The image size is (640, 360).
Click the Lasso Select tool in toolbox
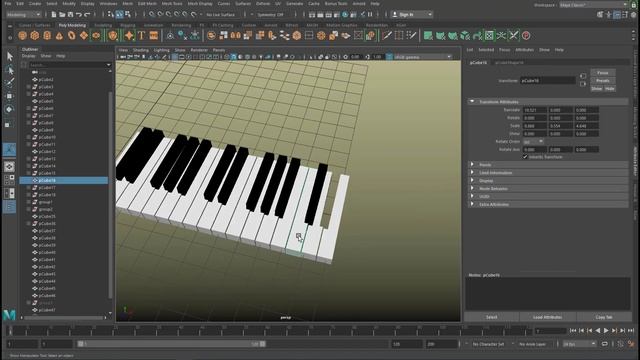click(x=9, y=70)
